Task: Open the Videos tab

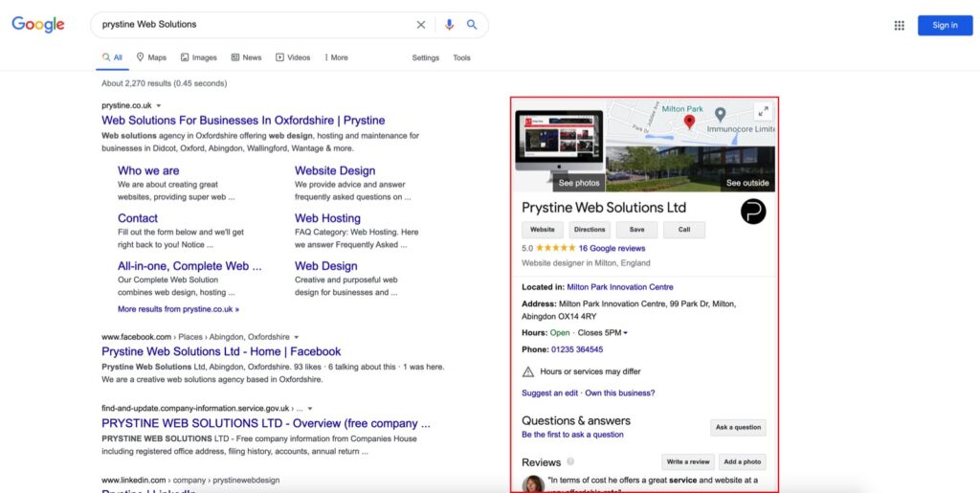Action: click(293, 57)
